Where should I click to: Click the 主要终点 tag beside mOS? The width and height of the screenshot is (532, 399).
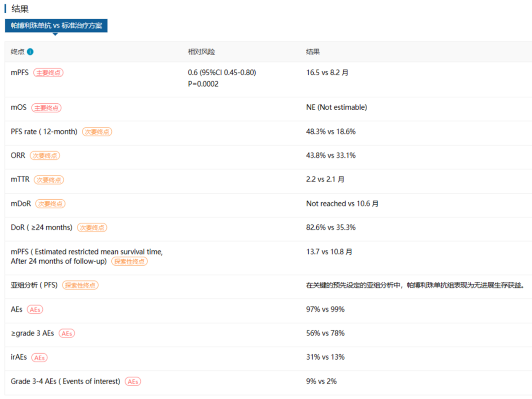pos(46,108)
